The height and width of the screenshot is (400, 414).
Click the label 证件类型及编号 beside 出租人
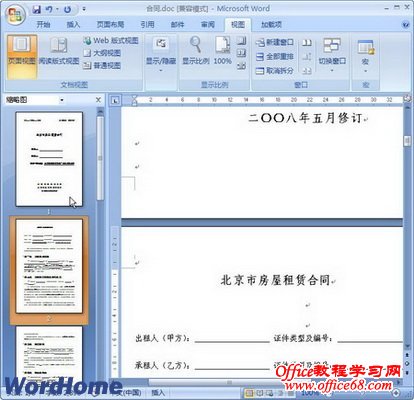303,338
